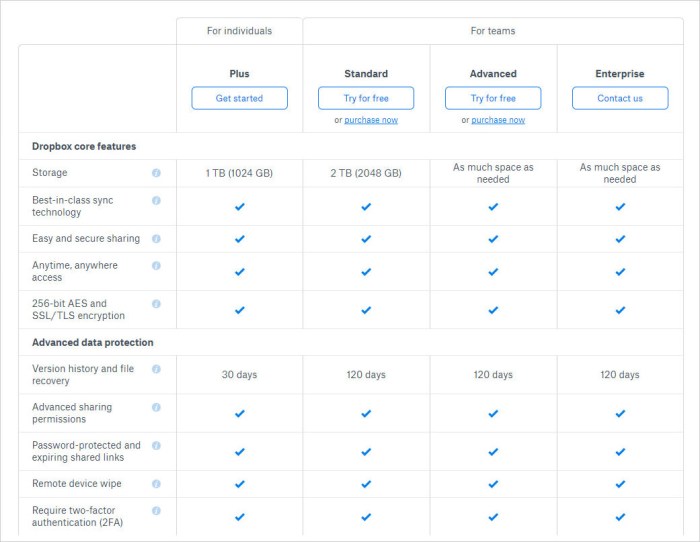Screen dimensions: 700x542
Task: Open info icon for Version history and file recovery
Action: click(156, 369)
